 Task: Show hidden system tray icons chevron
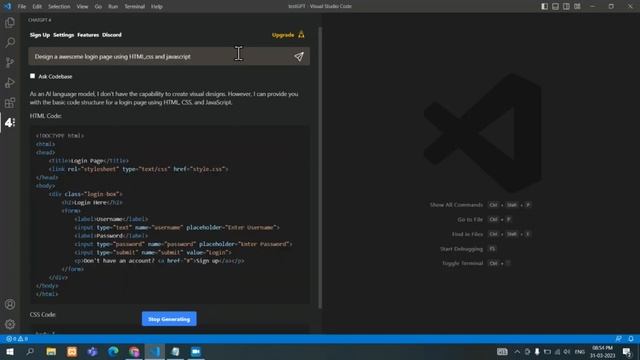click(x=517, y=351)
